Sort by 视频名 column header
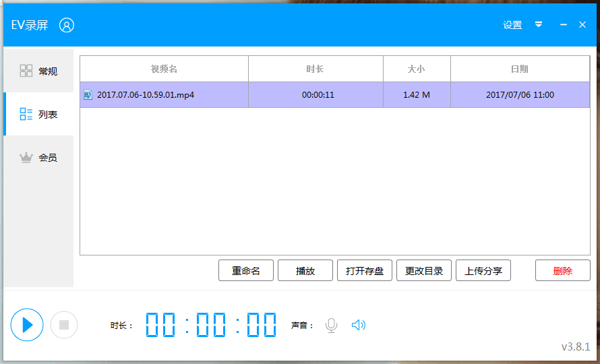Image resolution: width=600 pixels, height=364 pixels. (164, 69)
